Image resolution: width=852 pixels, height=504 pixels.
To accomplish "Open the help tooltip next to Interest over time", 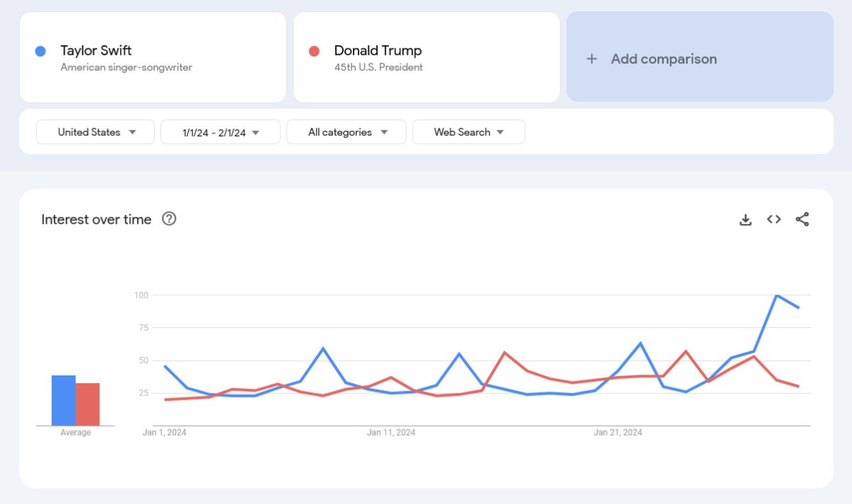I will click(169, 219).
